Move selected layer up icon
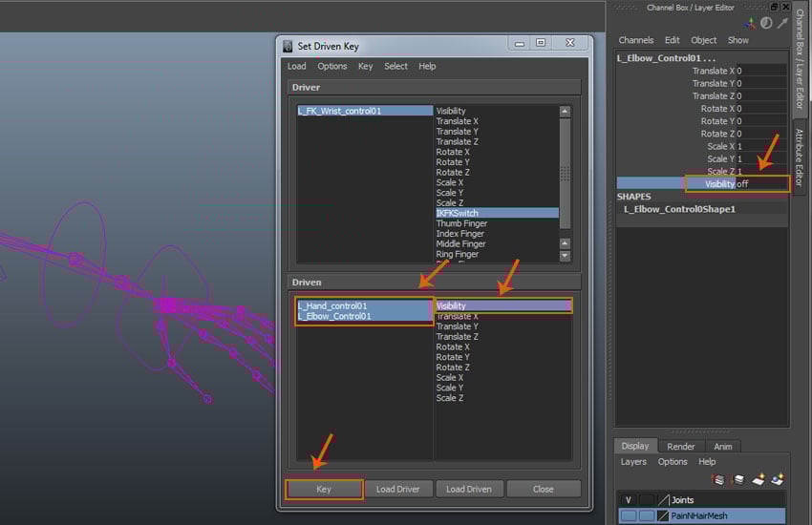This screenshot has width=812, height=525. (718, 479)
